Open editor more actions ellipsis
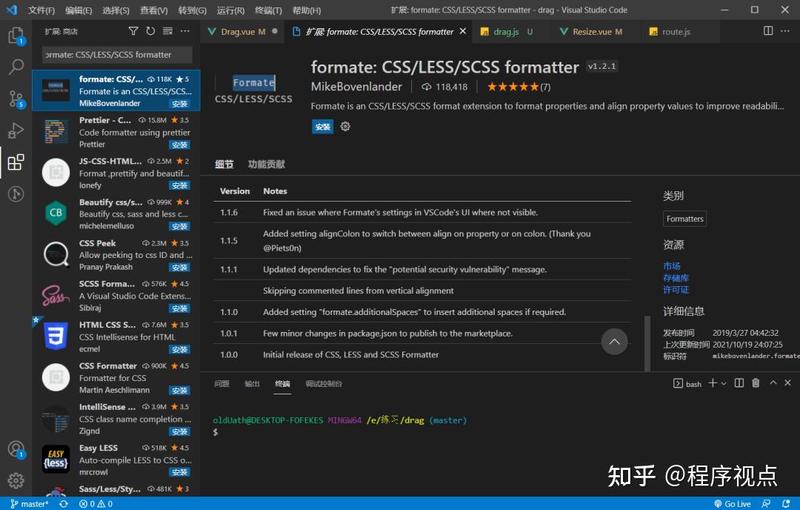The image size is (800, 510). coord(785,31)
